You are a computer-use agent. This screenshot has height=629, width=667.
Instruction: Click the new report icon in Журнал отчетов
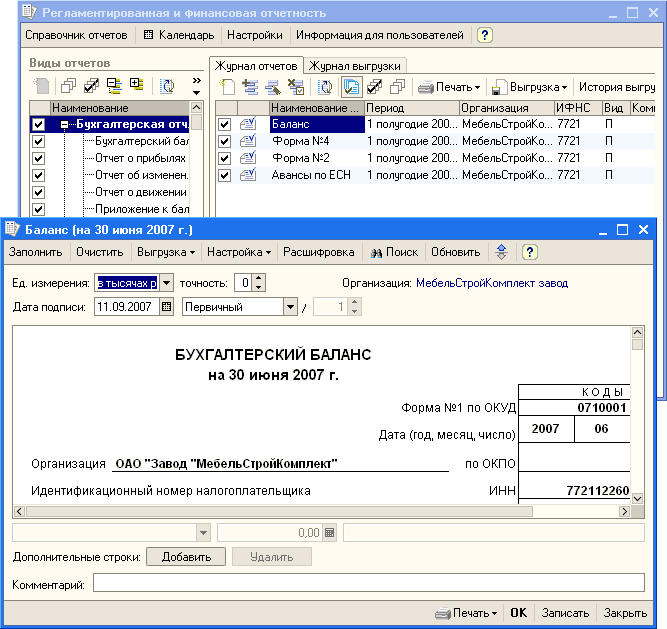click(x=227, y=87)
